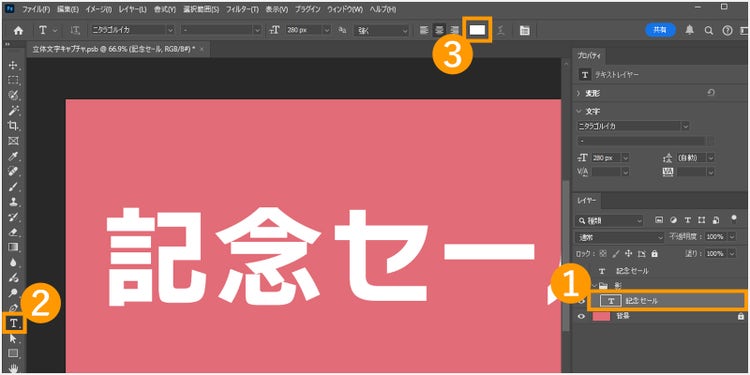Select the Brush tool
Screen dimensions: 750x375
coord(13,187)
